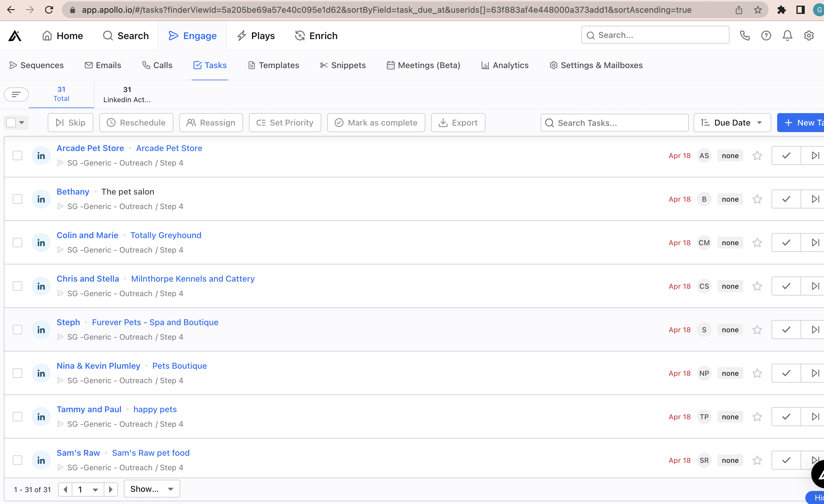Screen dimensions: 824x504
Task: Select the Sam's Raw task checkbox
Action: pos(17,460)
